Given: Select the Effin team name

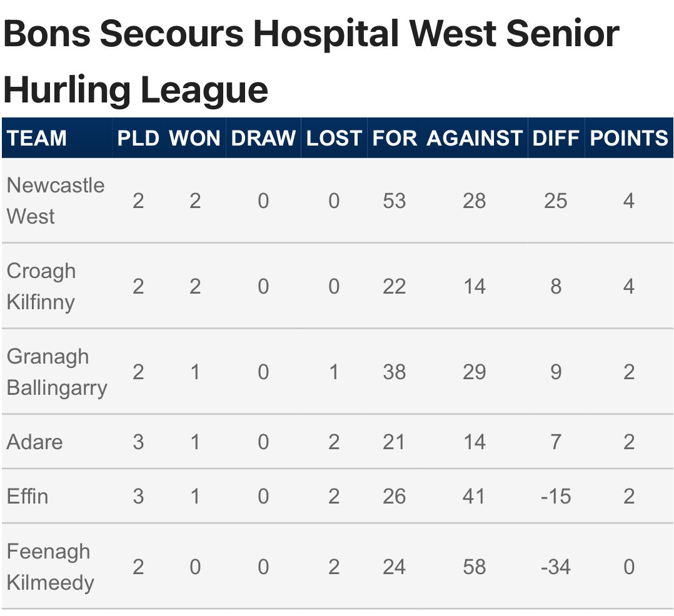Looking at the screenshot, I should (x=28, y=496).
